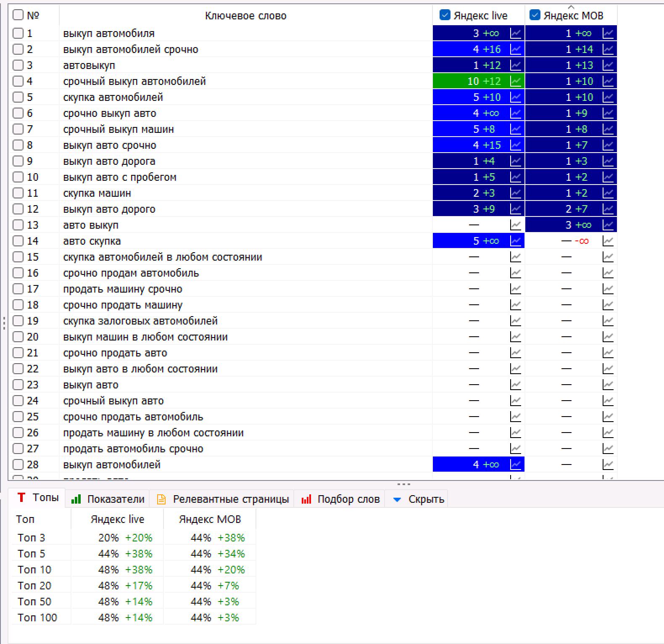This screenshot has width=664, height=644.
Task: Switch to the Показатели tab
Action: (108, 499)
